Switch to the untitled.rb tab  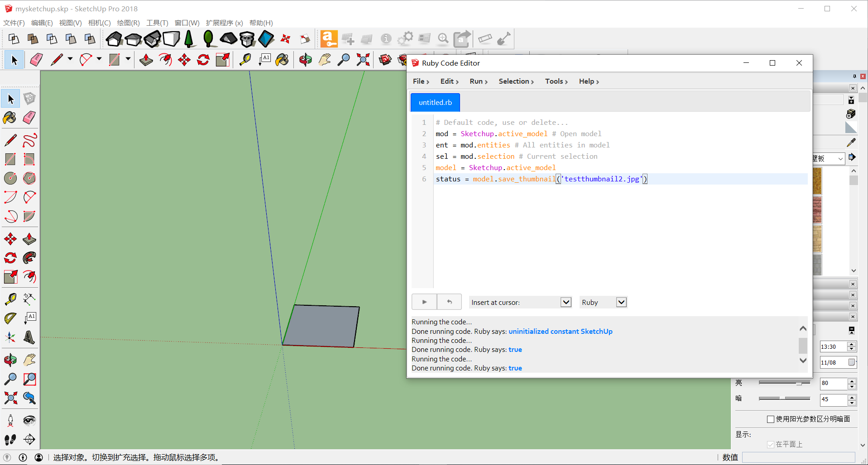[435, 102]
